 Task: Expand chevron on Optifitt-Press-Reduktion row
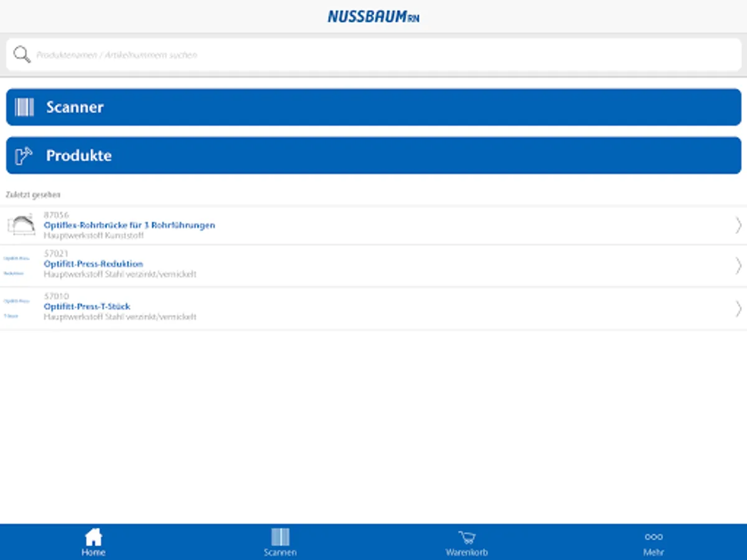pyautogui.click(x=738, y=266)
